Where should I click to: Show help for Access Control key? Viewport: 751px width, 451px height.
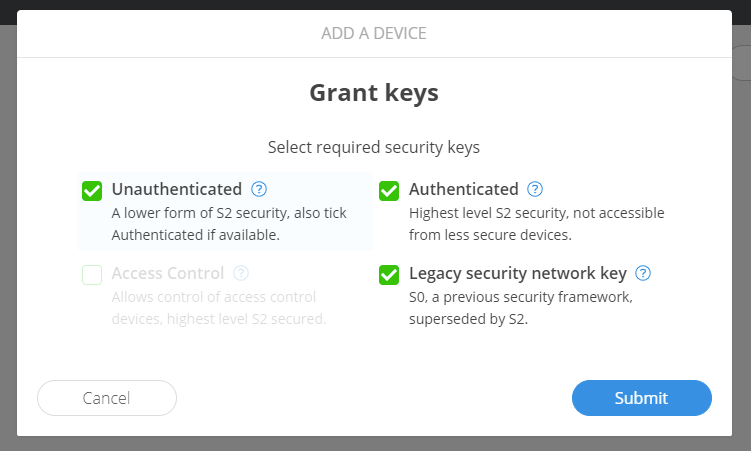point(240,273)
